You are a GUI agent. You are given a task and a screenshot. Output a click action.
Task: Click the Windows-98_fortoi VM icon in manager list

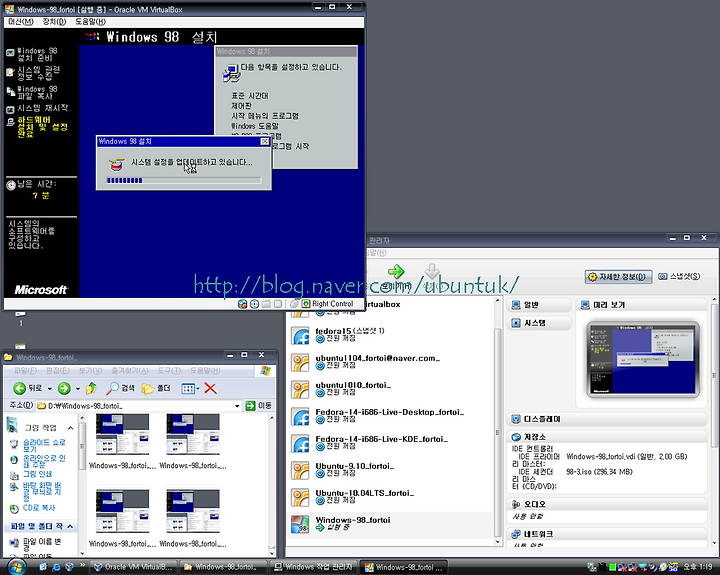click(300, 524)
